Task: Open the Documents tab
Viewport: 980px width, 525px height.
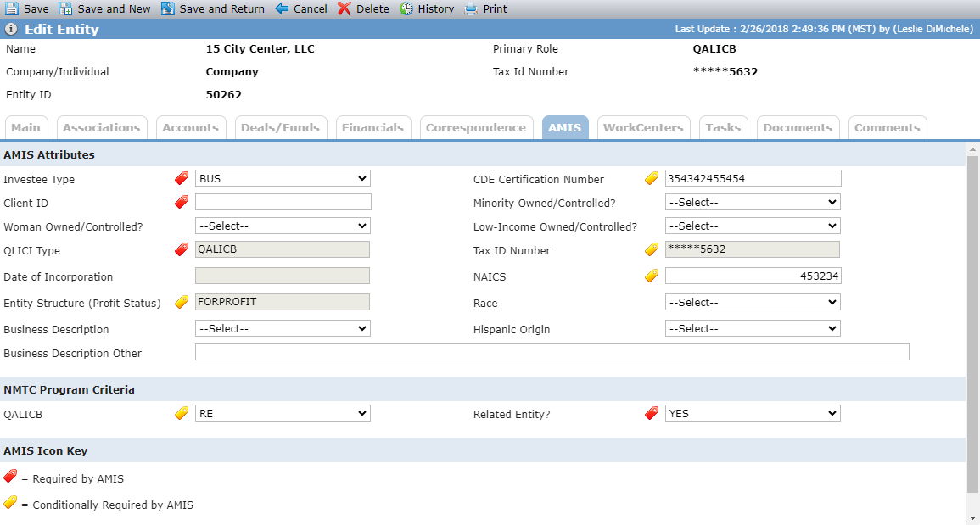Action: point(798,127)
